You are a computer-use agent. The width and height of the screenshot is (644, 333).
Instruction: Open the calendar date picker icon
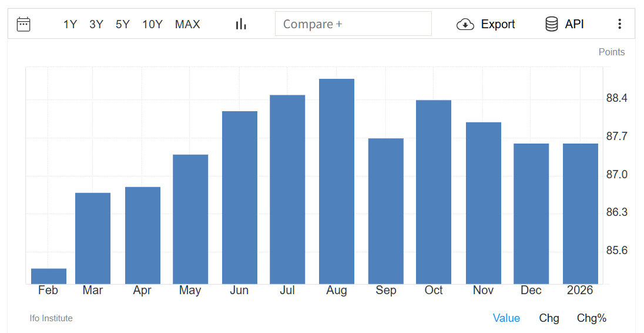(x=24, y=24)
